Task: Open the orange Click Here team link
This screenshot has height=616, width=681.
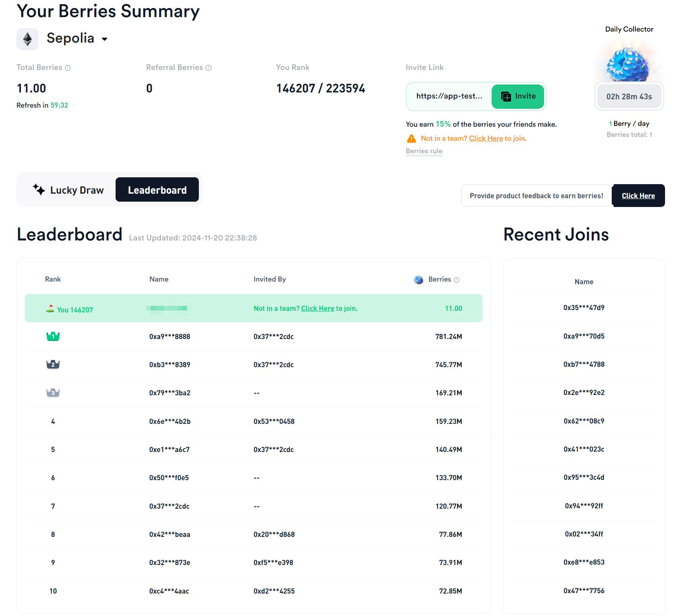Action: click(x=486, y=138)
